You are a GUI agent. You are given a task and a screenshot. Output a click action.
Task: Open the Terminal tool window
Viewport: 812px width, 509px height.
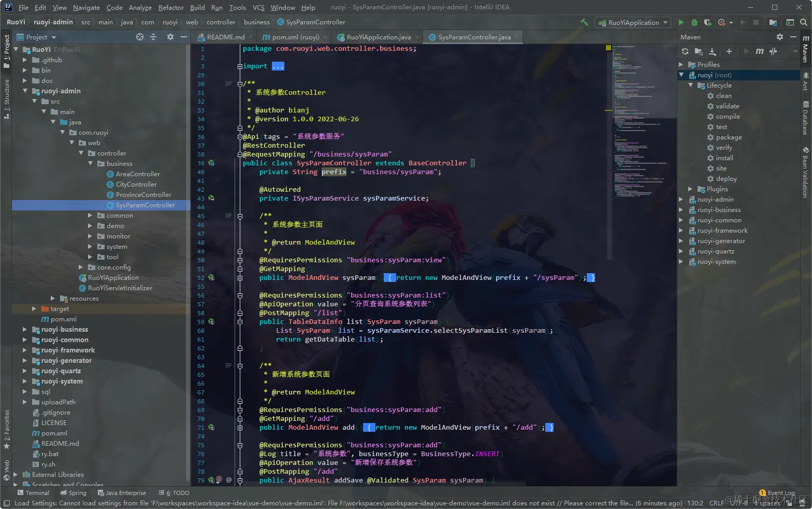click(33, 493)
